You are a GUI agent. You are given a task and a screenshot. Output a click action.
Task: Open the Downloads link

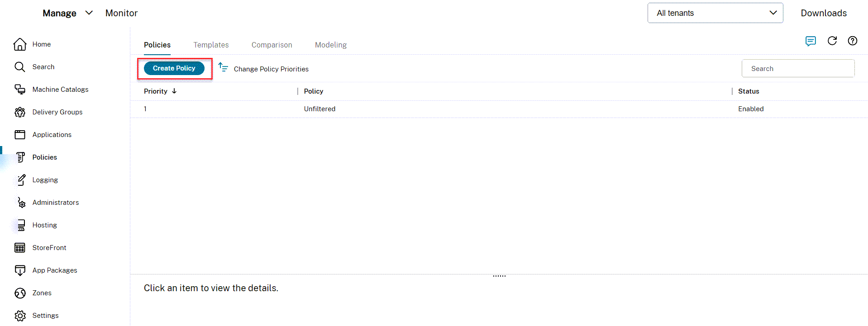tap(824, 13)
